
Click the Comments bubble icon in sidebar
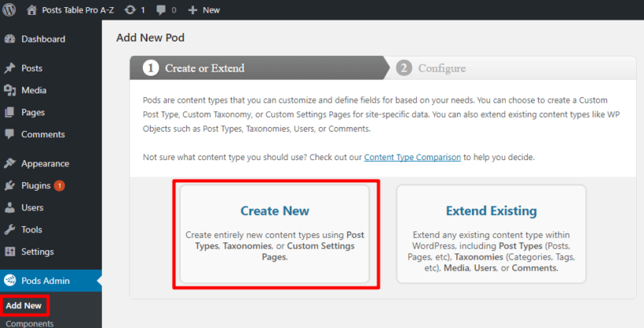(x=10, y=134)
